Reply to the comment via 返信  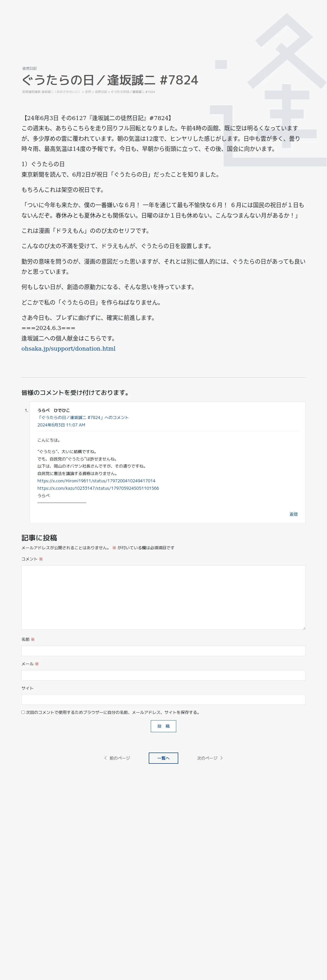pyautogui.click(x=293, y=514)
